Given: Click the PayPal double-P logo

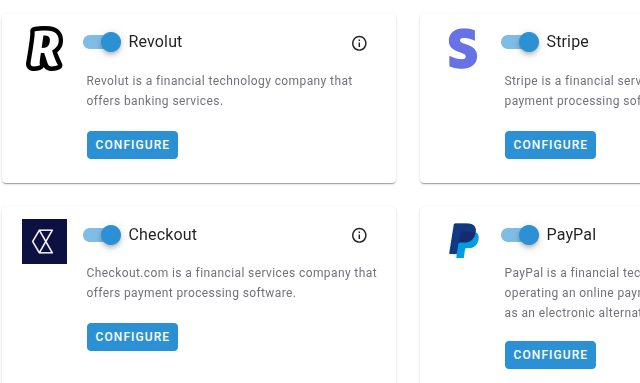Looking at the screenshot, I should pyautogui.click(x=464, y=240).
